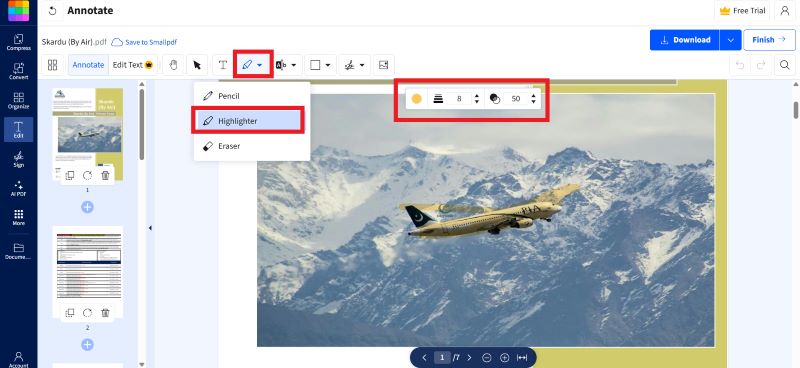Viewport: 800px width, 368px height.
Task: Open the More tools grid
Action: coord(18,217)
